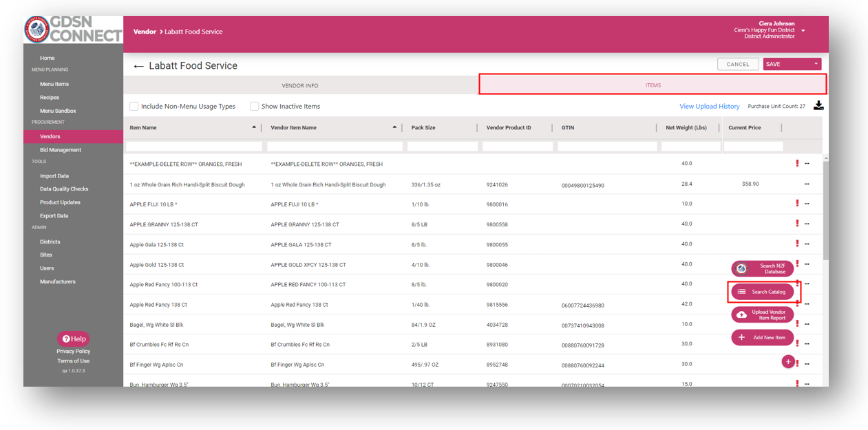Click the red warning icon on APPLE FUJI row
868x430 pixels.
(797, 204)
